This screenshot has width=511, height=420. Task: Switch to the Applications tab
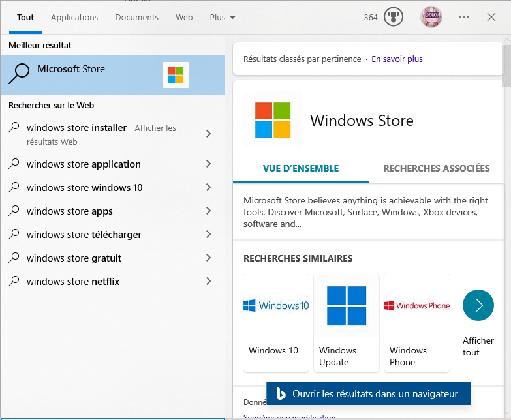[x=74, y=17]
